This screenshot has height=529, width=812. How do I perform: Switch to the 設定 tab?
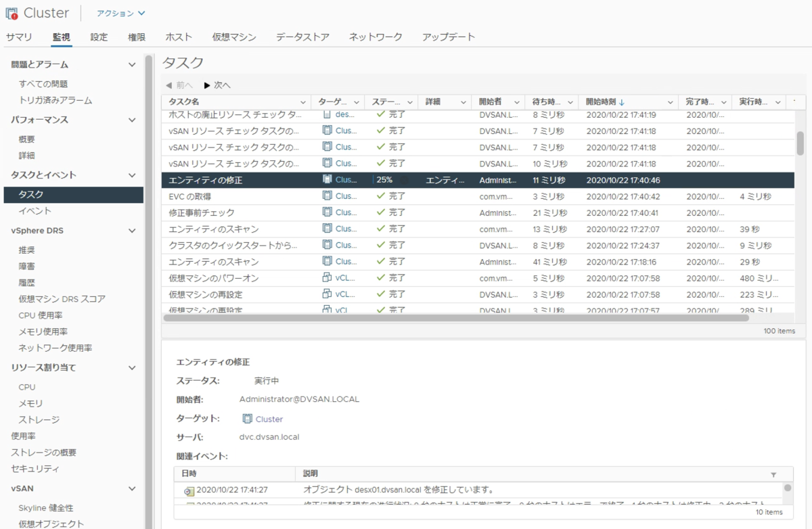(x=99, y=37)
